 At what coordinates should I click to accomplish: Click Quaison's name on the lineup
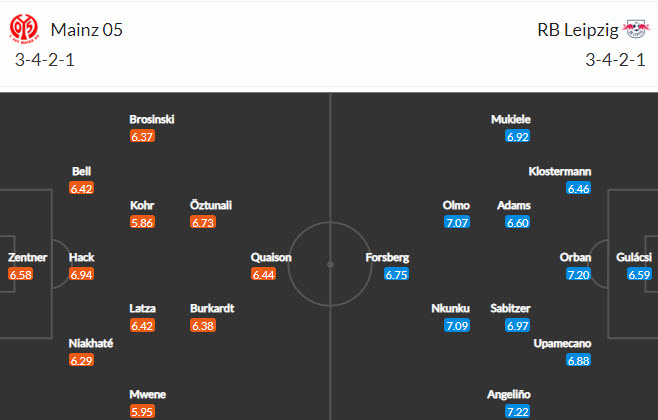[x=271, y=257]
